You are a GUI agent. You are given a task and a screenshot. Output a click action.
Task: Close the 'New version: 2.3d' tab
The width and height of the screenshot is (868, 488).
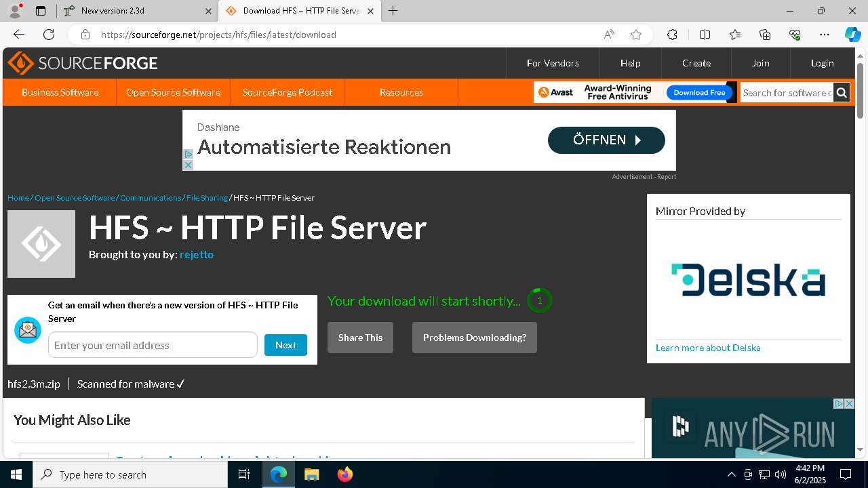pos(208,11)
